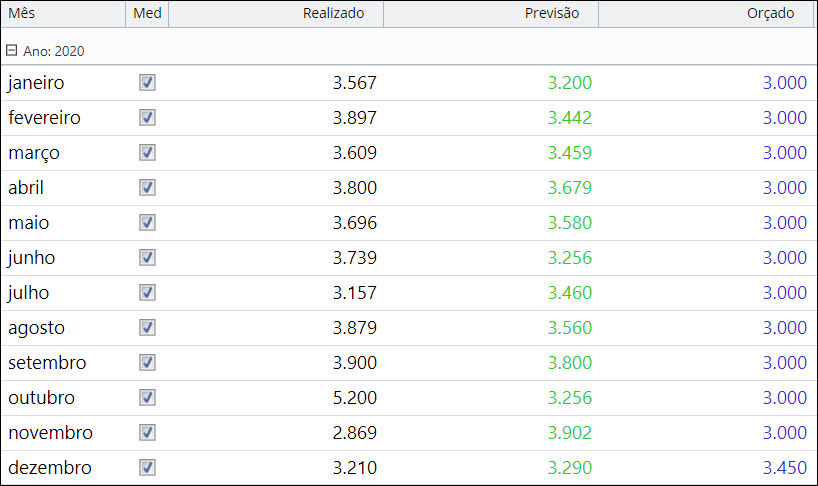Viewport: 818px width, 486px height.
Task: Toggle the Med checkbox for outubro
Action: [x=147, y=397]
